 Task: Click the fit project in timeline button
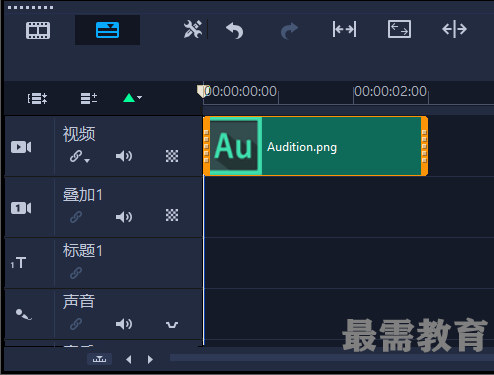click(99, 359)
